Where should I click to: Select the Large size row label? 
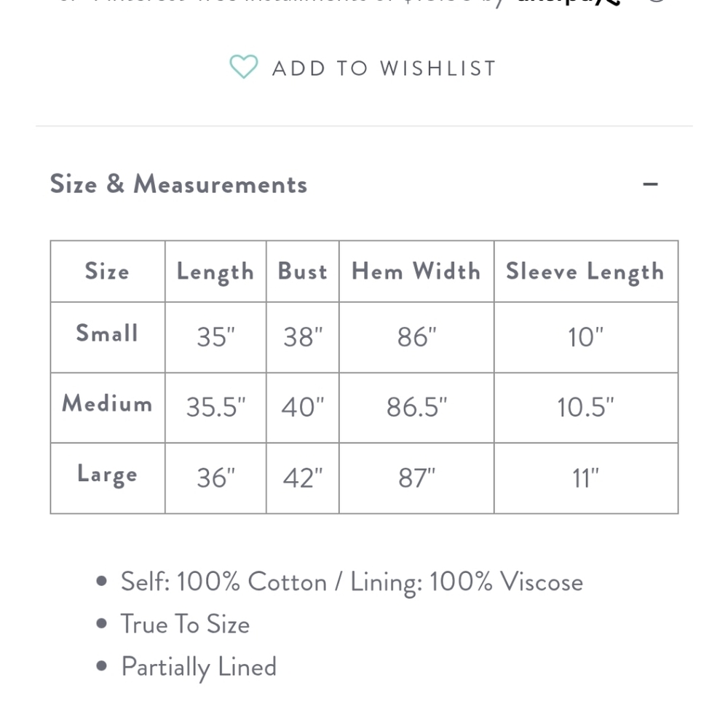click(x=107, y=475)
